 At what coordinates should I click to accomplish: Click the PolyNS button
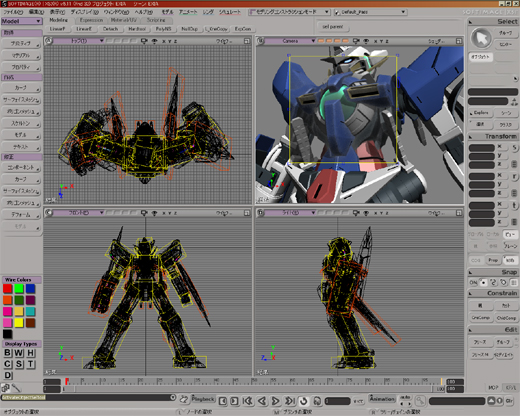[163, 29]
